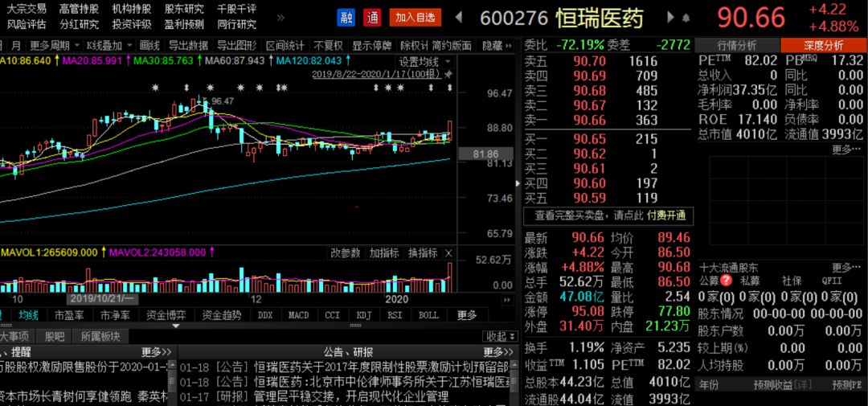868x406 pixels.
Task: Click the down triangle below indicator tabs
Action: click(x=176, y=326)
